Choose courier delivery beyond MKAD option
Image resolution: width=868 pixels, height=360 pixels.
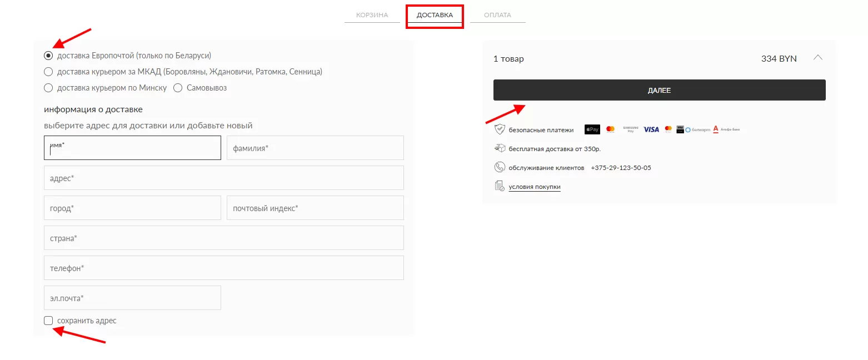point(48,72)
